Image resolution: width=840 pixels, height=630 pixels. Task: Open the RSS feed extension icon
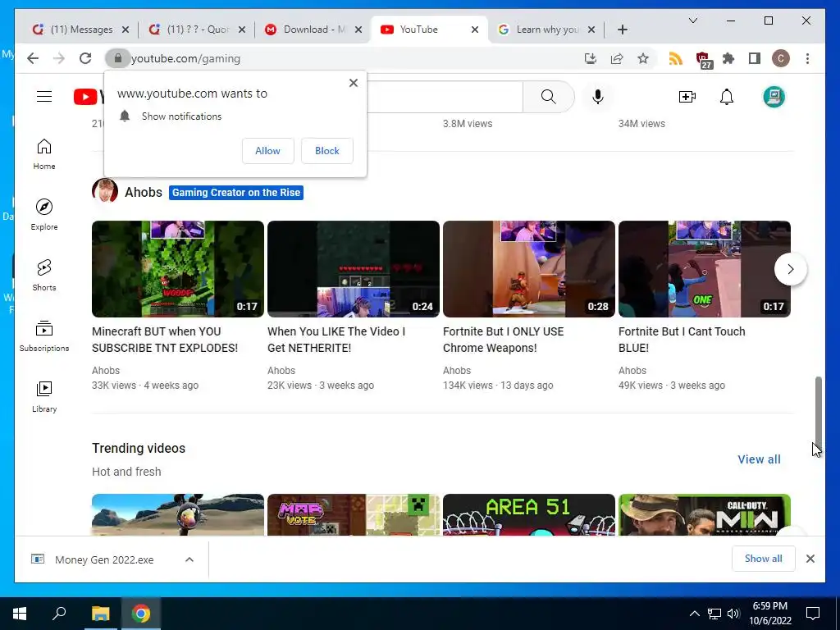click(676, 58)
